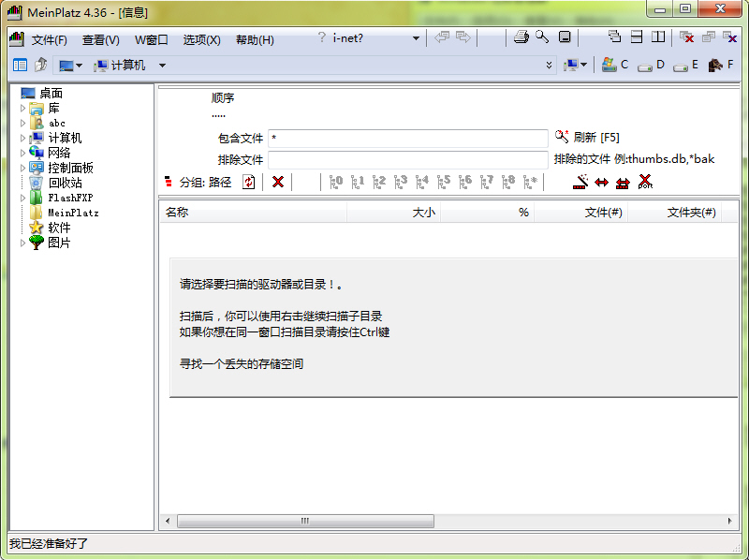Click the 刷新 [F5] refresh button
Screen dimensions: 749x560
(x=587, y=138)
